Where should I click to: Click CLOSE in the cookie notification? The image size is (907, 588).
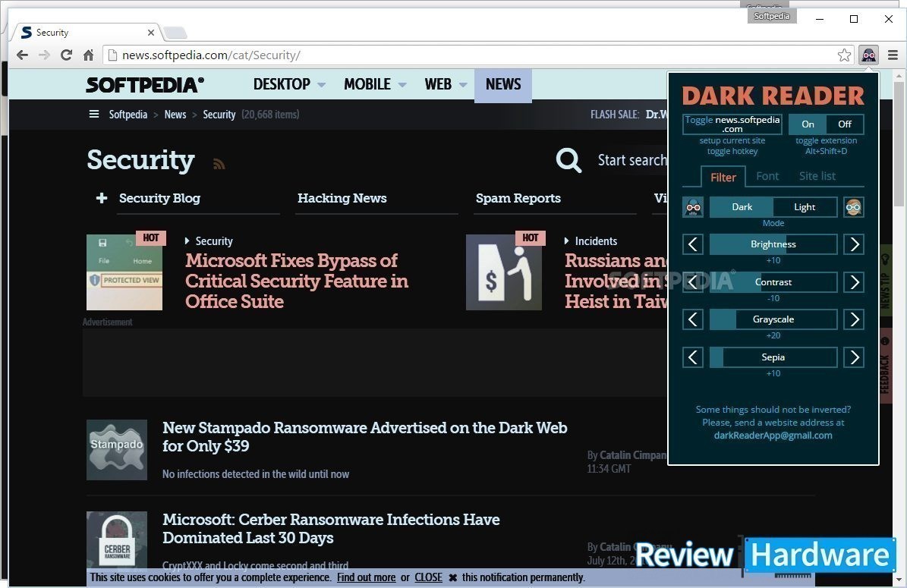[x=428, y=577]
